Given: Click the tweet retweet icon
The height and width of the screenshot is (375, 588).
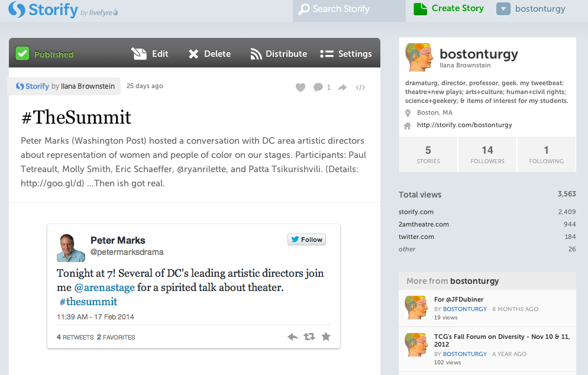Looking at the screenshot, I should (309, 337).
